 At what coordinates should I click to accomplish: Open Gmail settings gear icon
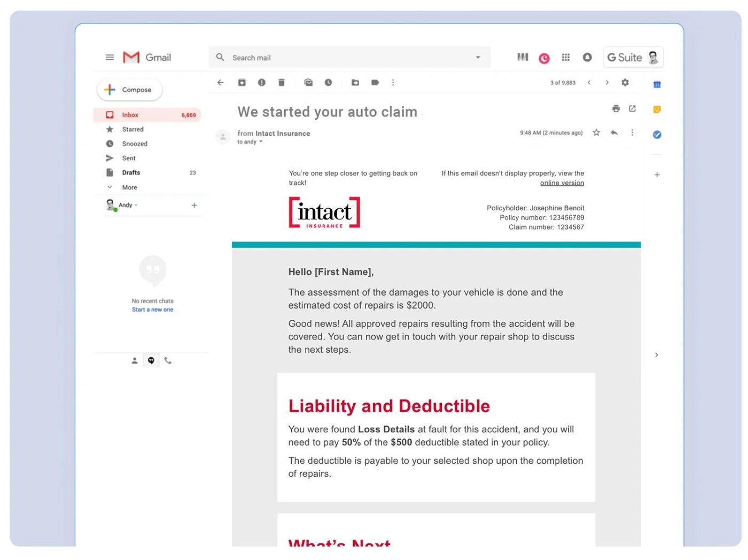click(625, 82)
